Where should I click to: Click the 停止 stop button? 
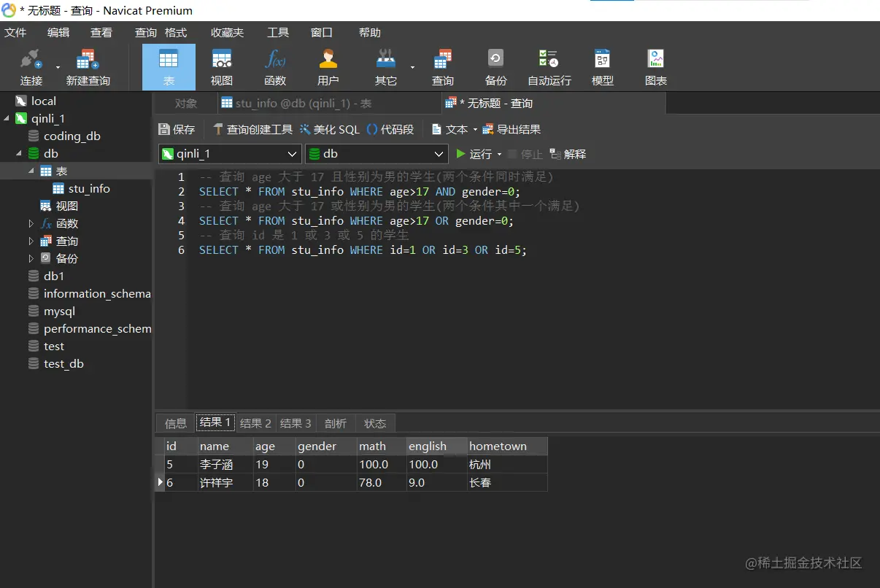525,154
